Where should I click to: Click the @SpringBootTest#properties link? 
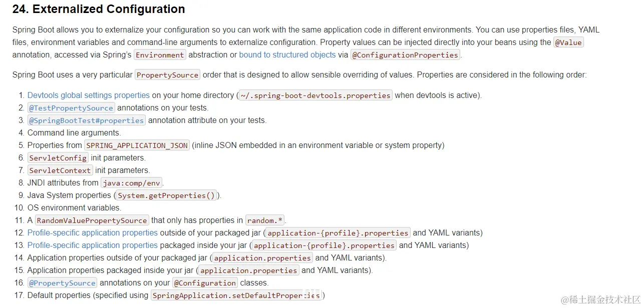87,120
